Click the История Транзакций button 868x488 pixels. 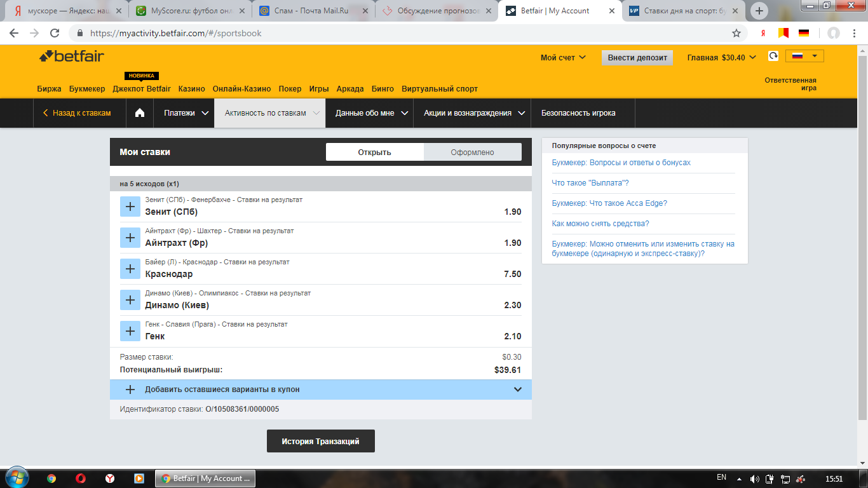(320, 441)
